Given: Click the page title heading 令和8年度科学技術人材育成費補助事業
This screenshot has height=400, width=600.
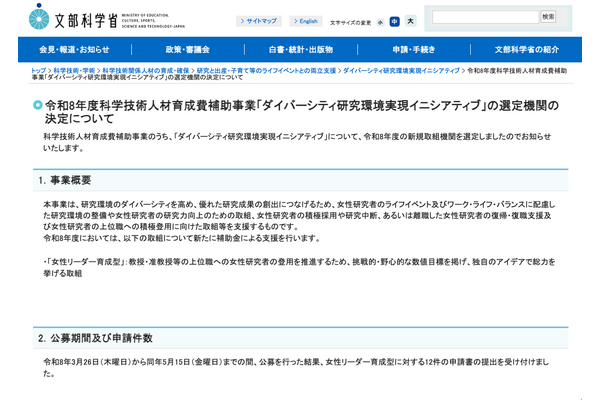Looking at the screenshot, I should pos(302,111).
